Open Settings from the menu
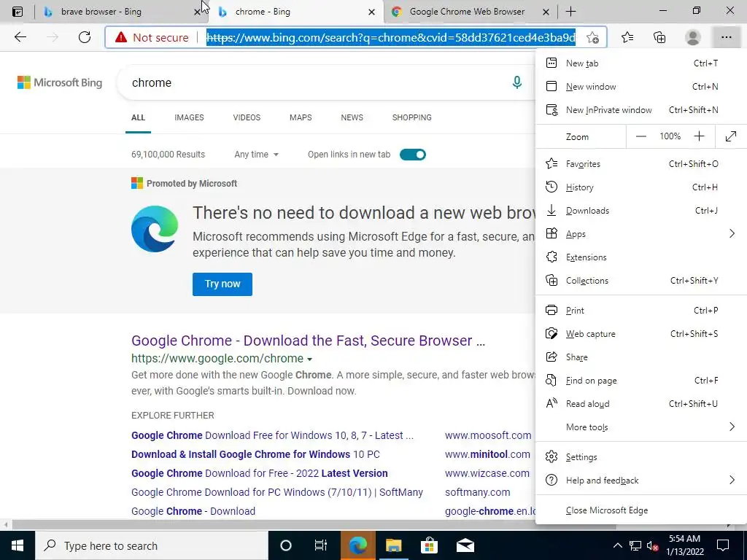Viewport: 747px width, 560px height. [641, 457]
